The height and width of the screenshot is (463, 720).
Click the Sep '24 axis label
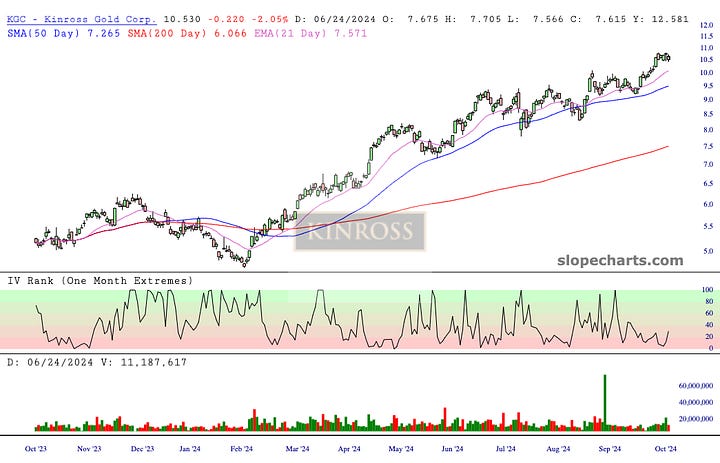pos(610,449)
